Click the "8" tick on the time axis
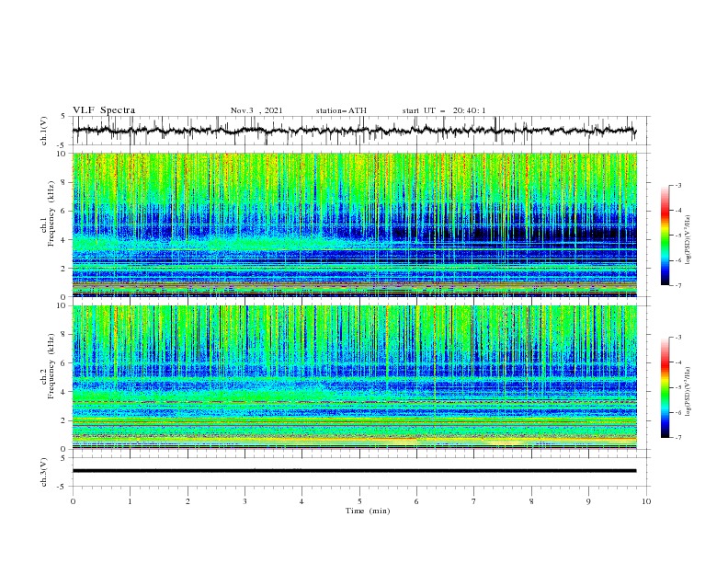728x563 pixels. pyautogui.click(x=531, y=501)
